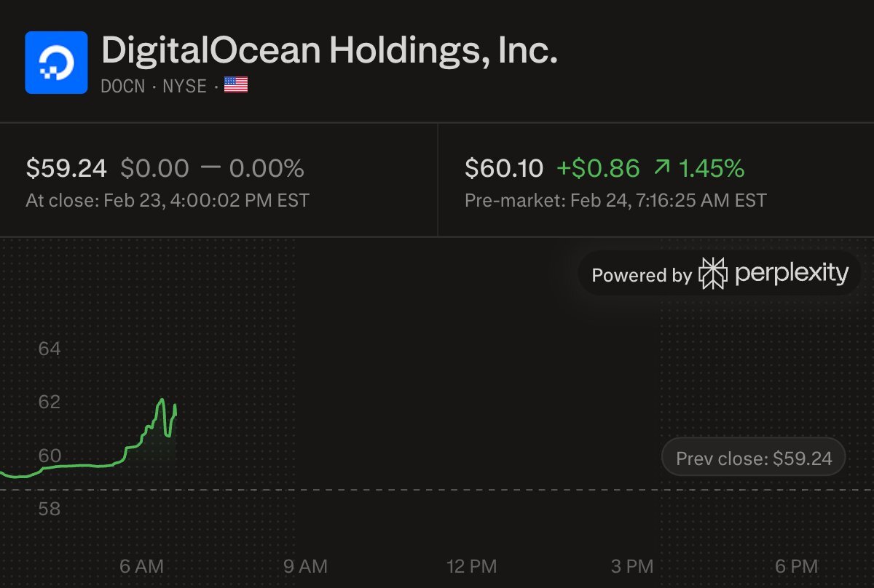Click the peak of the green price line
The height and width of the screenshot is (588, 874).
point(162,400)
